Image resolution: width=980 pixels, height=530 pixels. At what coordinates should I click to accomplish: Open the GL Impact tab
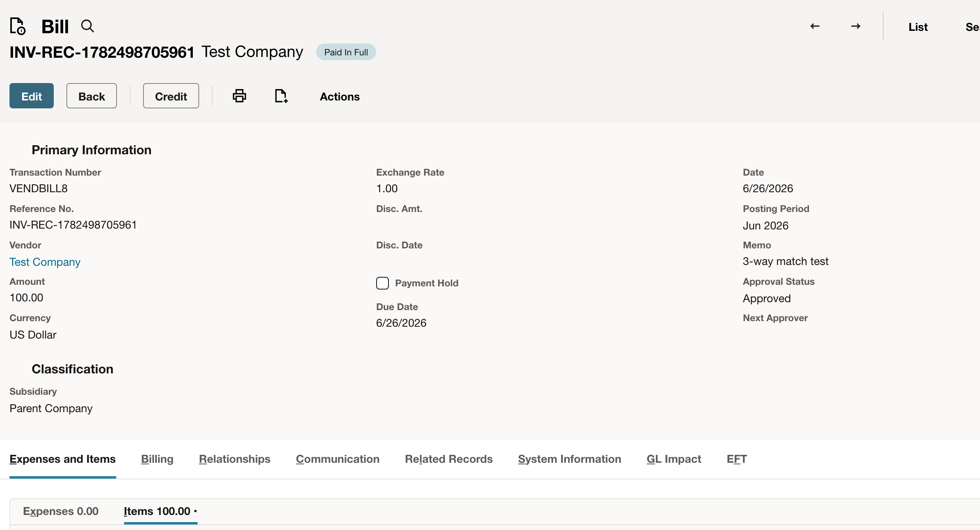click(674, 459)
